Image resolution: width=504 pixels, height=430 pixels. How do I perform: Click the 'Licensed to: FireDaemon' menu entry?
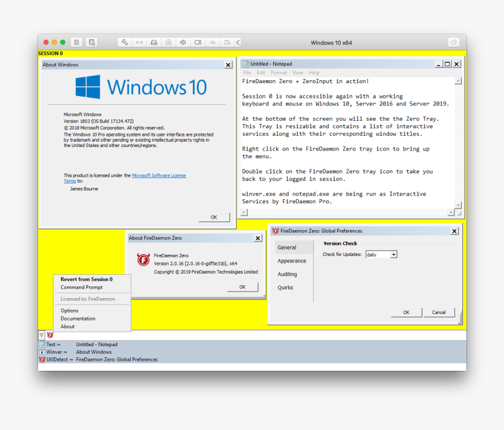88,299
